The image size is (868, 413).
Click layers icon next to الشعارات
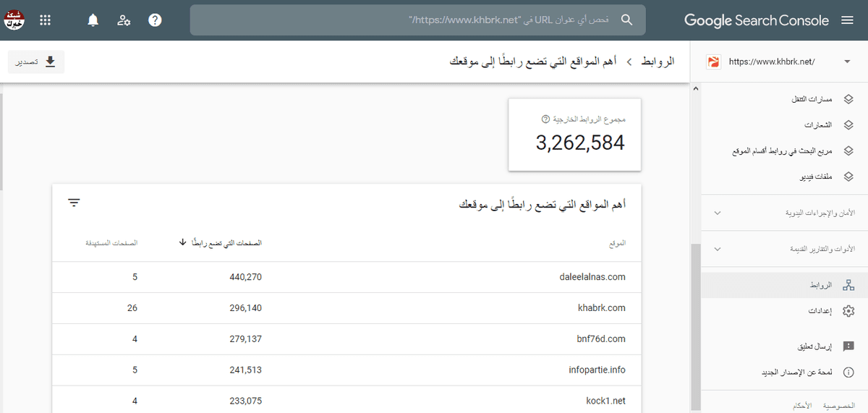pos(848,125)
